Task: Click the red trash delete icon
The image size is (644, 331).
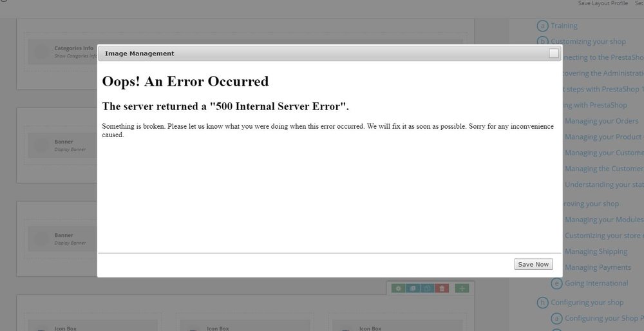Action: (x=442, y=288)
